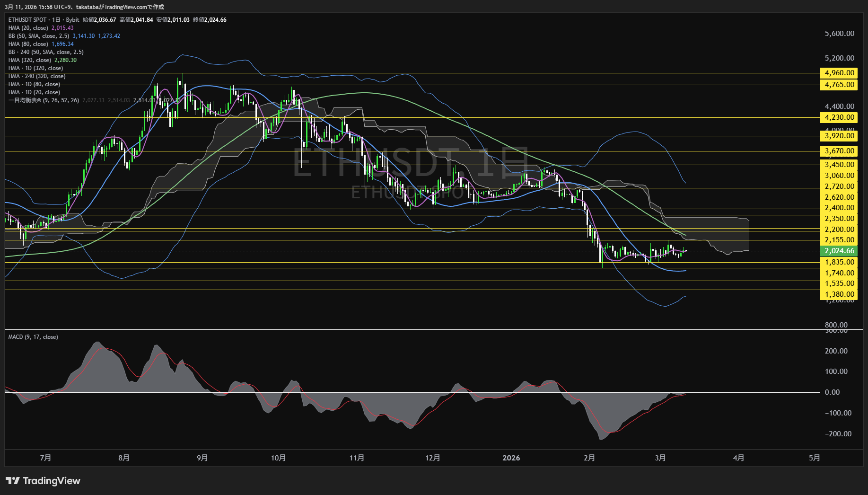Click the TradingView logo icon
868x495 pixels.
(13, 481)
